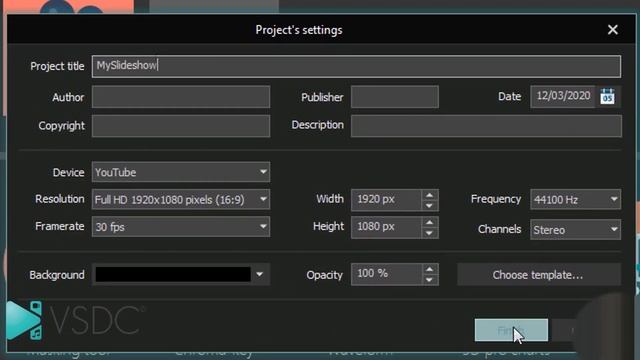Open the Background color dropdown arrow
Viewport: 640px width, 360px height.
tap(260, 275)
